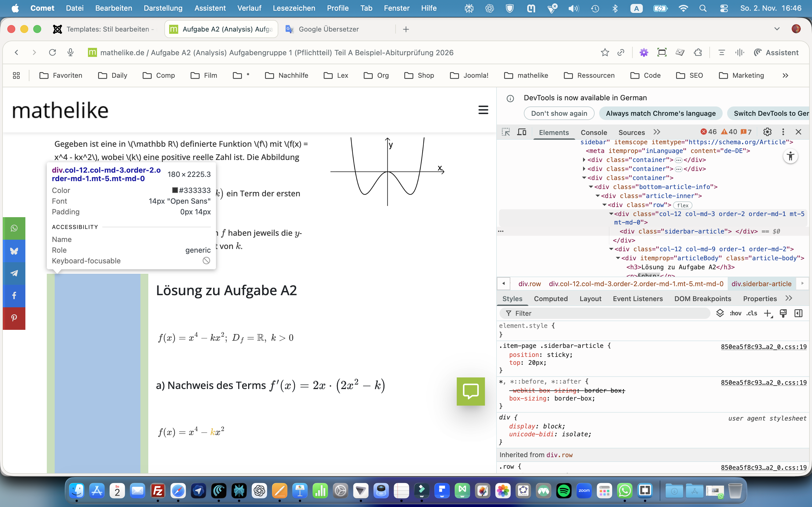This screenshot has width=812, height=507.
Task: Collapse the div class="row" tree node
Action: click(604, 205)
